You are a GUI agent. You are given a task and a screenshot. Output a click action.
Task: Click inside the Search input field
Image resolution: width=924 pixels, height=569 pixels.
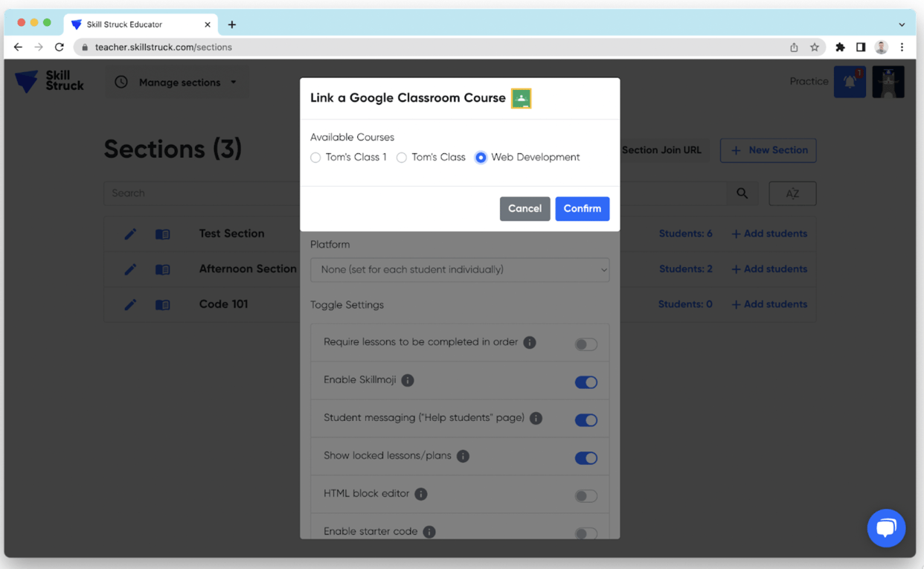tap(186, 193)
